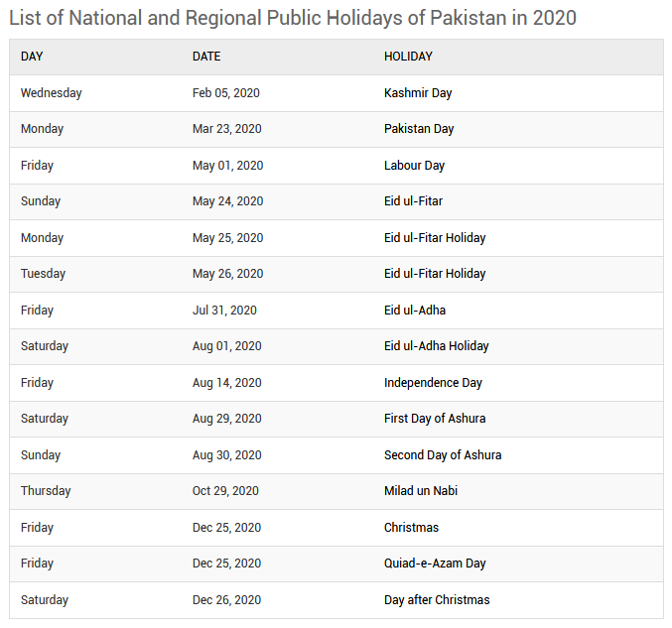Select the Eid ul-Adha holiday text
The height and width of the screenshot is (628, 672).
pos(415,311)
